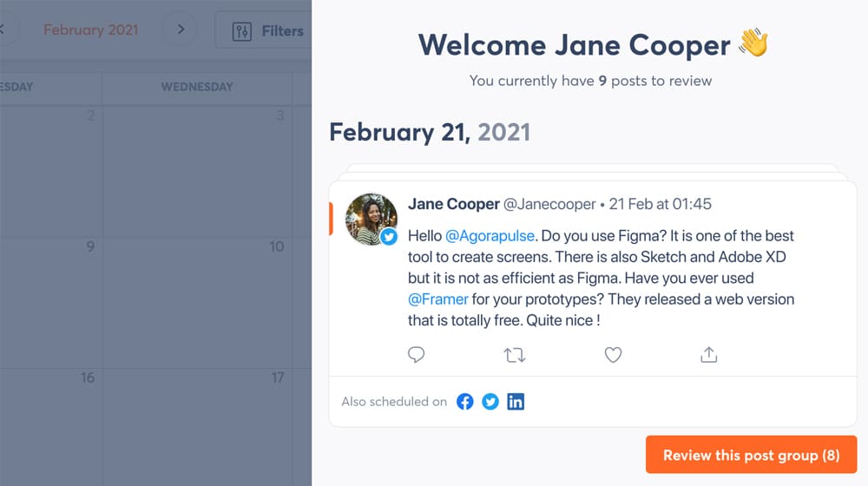The image size is (868, 486).
Task: Click Review this post group button
Action: point(751,456)
